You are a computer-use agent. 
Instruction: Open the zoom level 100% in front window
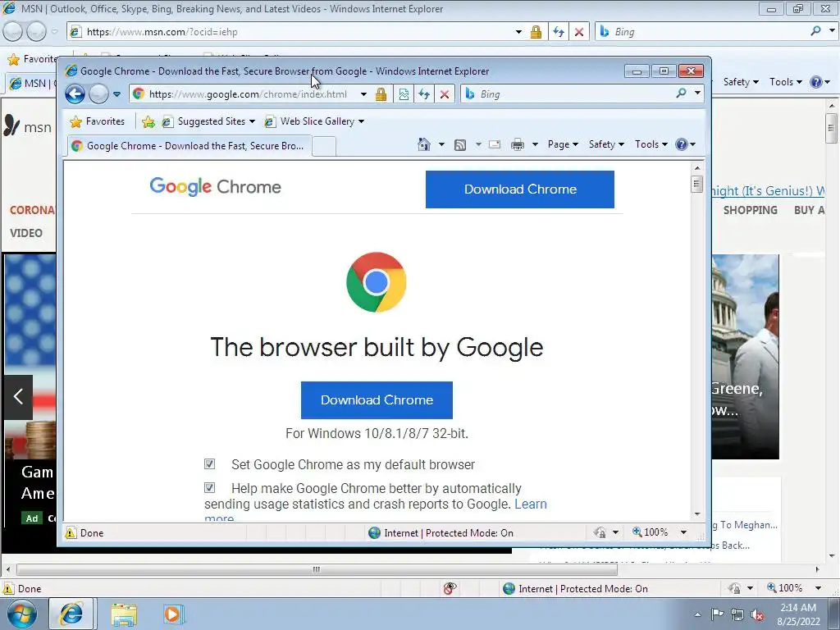[651, 532]
